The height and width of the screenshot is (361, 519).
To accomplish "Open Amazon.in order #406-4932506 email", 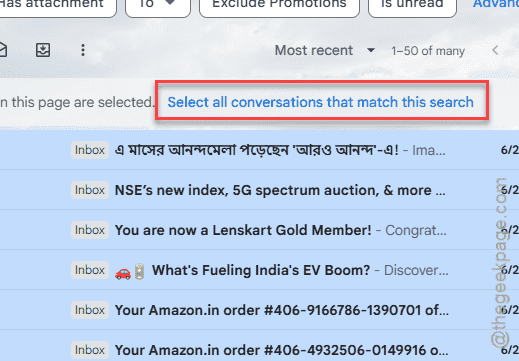I will (259, 346).
